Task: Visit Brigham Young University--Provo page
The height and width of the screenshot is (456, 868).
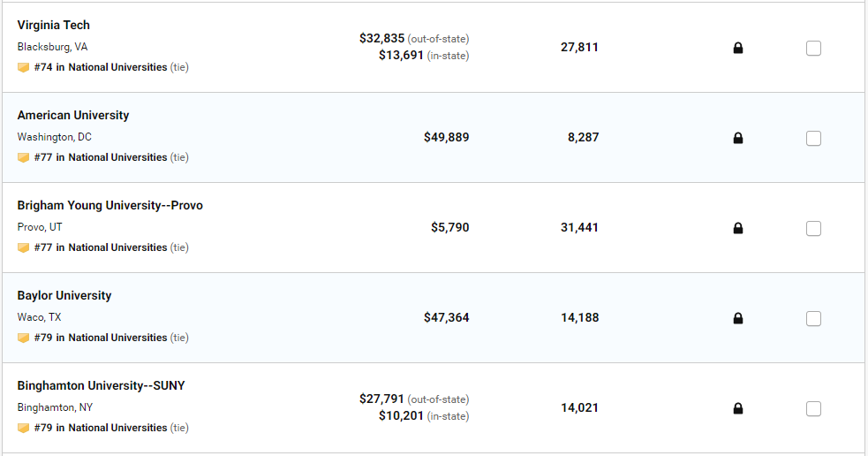Action: point(110,205)
